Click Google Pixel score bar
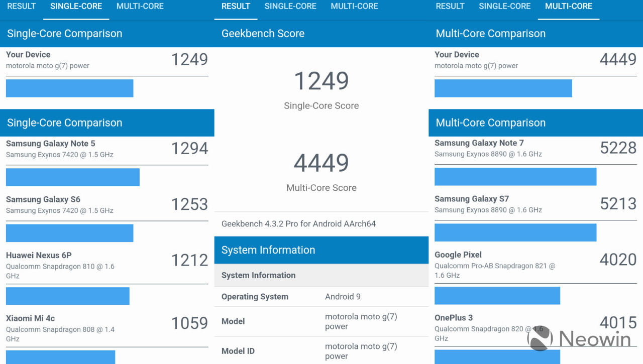 [497, 296]
